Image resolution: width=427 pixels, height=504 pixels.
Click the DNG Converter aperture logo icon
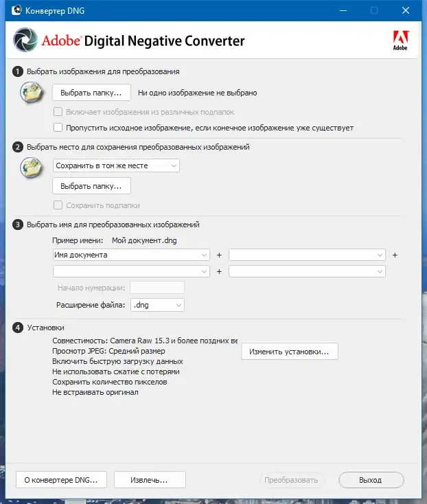coord(25,41)
